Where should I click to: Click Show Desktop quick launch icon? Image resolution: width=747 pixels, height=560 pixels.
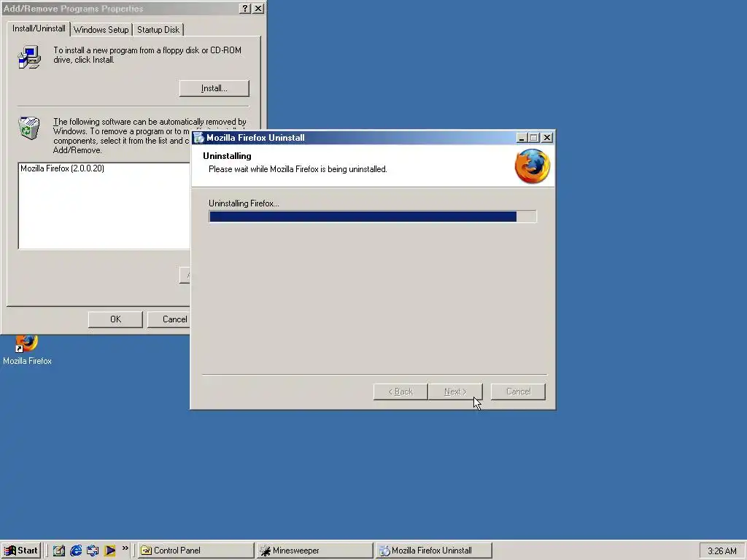coord(58,551)
